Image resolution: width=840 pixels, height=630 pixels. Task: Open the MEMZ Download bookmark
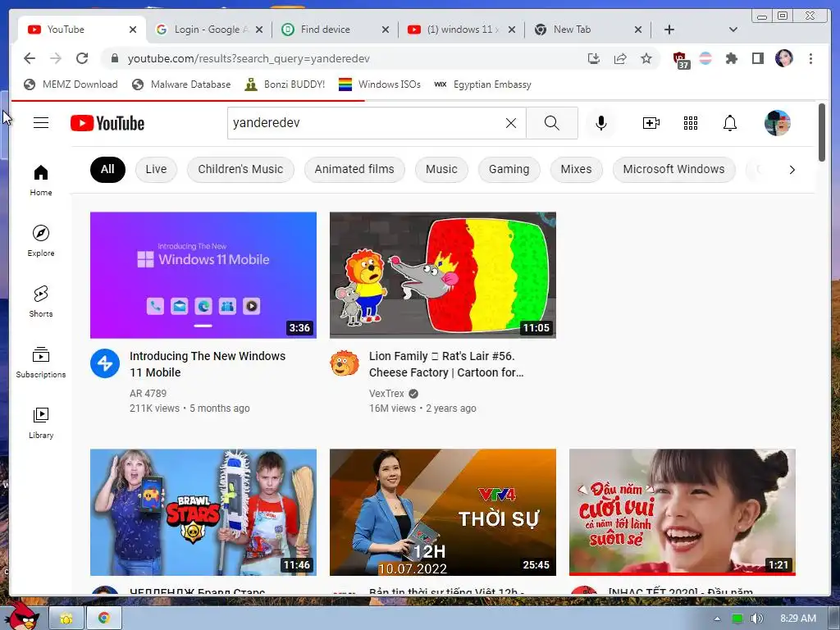tap(71, 84)
